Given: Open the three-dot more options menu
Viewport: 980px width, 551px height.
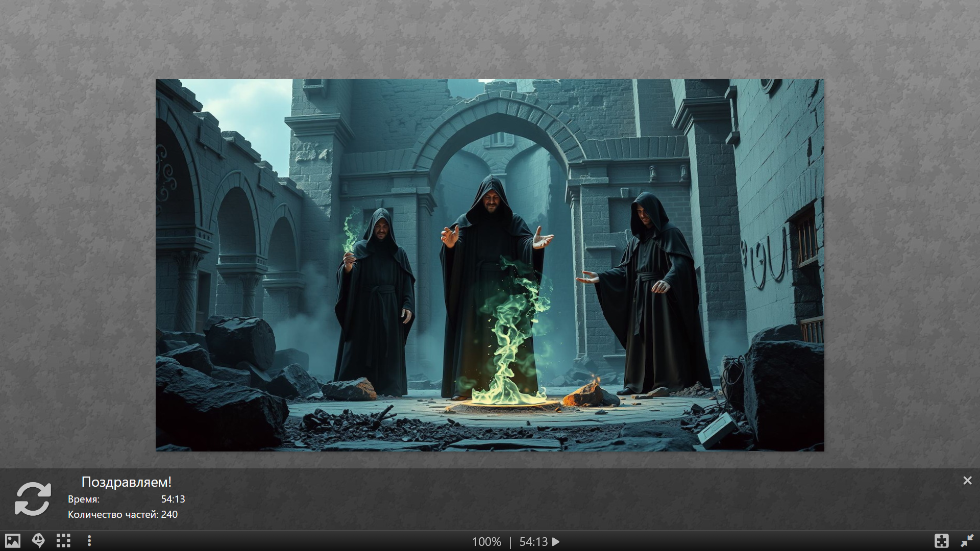Looking at the screenshot, I should tap(89, 541).
